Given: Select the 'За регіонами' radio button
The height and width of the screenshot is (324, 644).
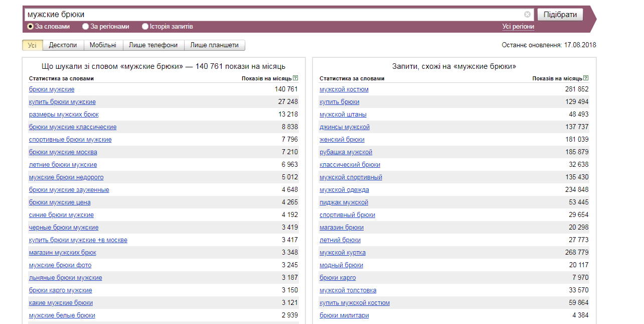Looking at the screenshot, I should click(86, 27).
